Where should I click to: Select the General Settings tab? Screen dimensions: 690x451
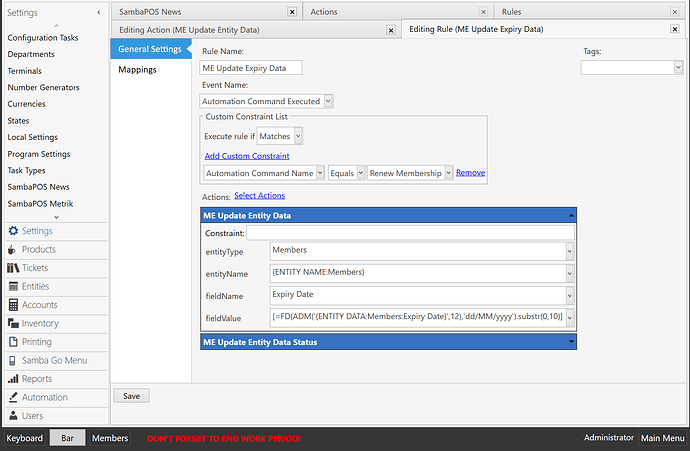[150, 49]
